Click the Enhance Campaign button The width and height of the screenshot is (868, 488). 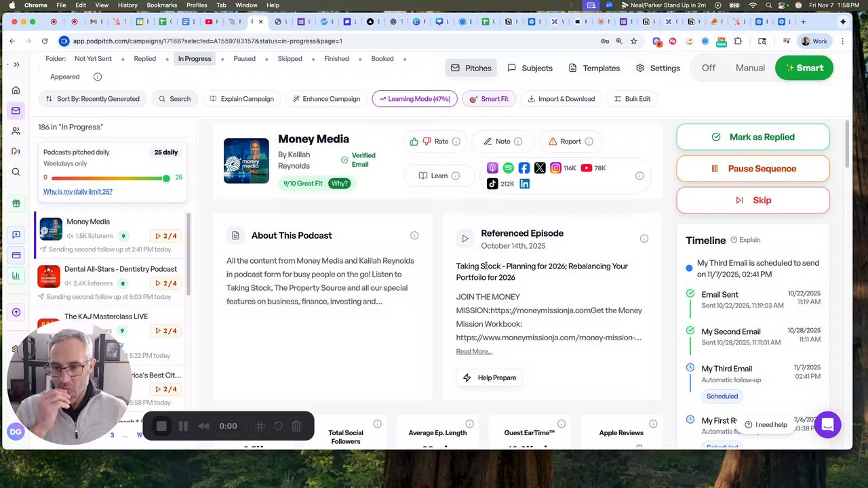pos(325,99)
